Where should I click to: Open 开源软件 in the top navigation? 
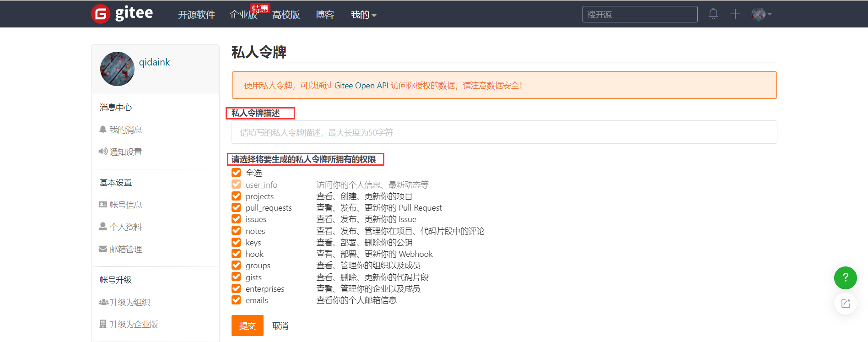coord(196,15)
